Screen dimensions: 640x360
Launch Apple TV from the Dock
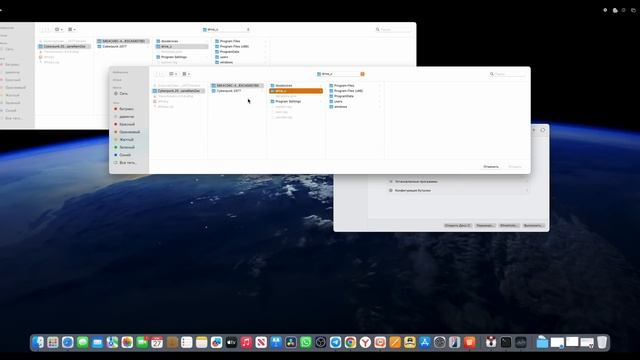coord(231,342)
